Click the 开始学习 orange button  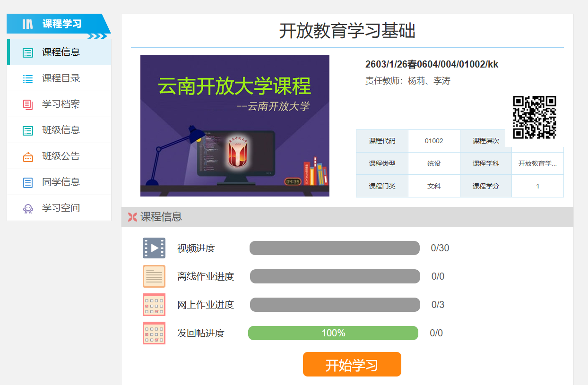click(352, 364)
